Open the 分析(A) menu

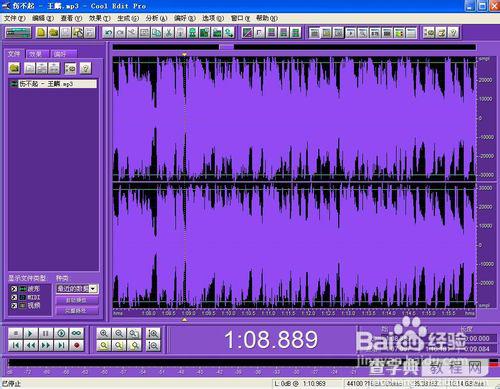tap(156, 18)
